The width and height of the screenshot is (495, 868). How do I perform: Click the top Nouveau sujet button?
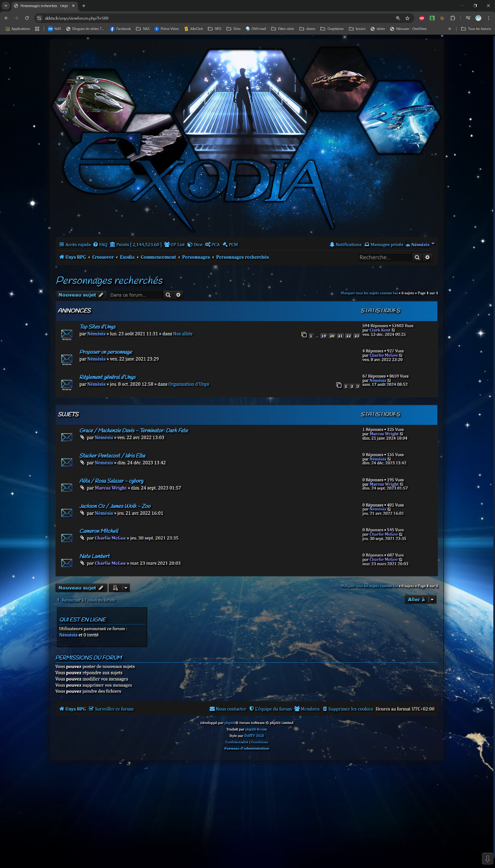click(81, 295)
